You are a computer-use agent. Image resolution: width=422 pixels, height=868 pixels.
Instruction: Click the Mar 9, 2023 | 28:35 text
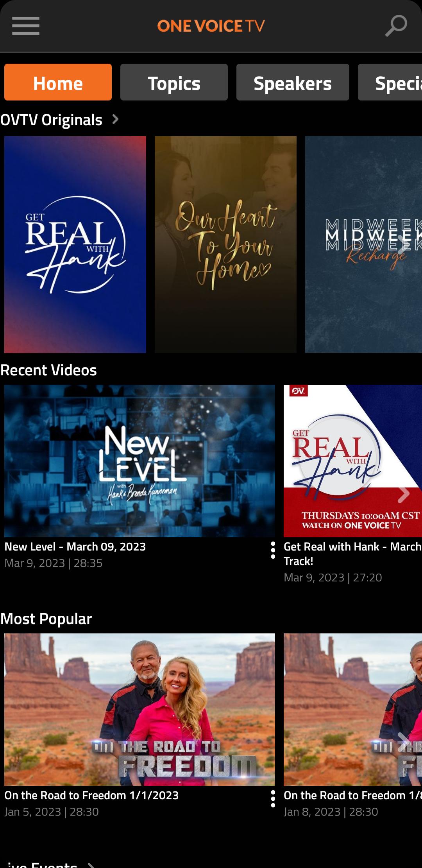(x=54, y=563)
